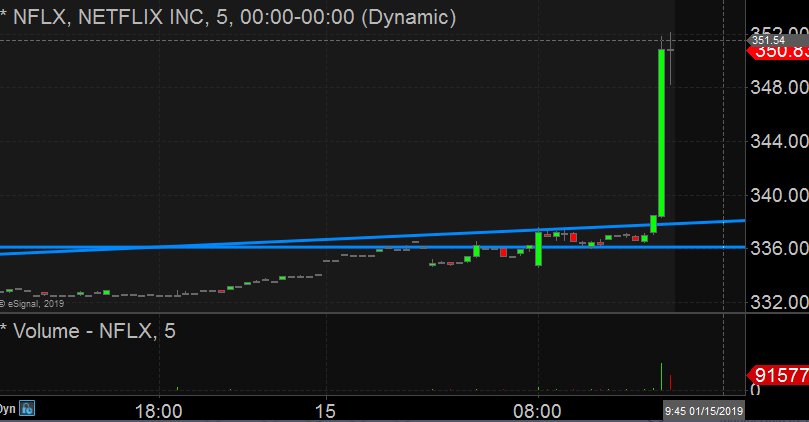Click the red 350.83 last price marker
The height and width of the screenshot is (422, 809).
tap(778, 52)
